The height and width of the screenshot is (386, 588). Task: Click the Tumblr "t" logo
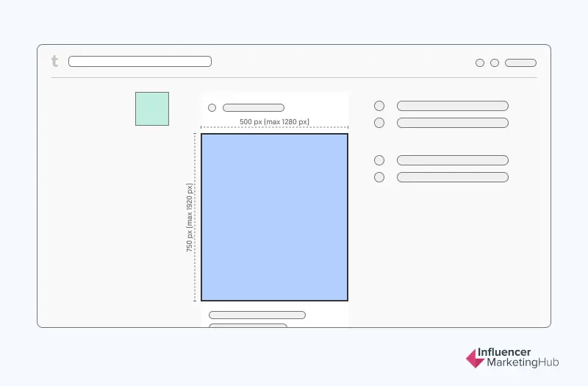[54, 62]
